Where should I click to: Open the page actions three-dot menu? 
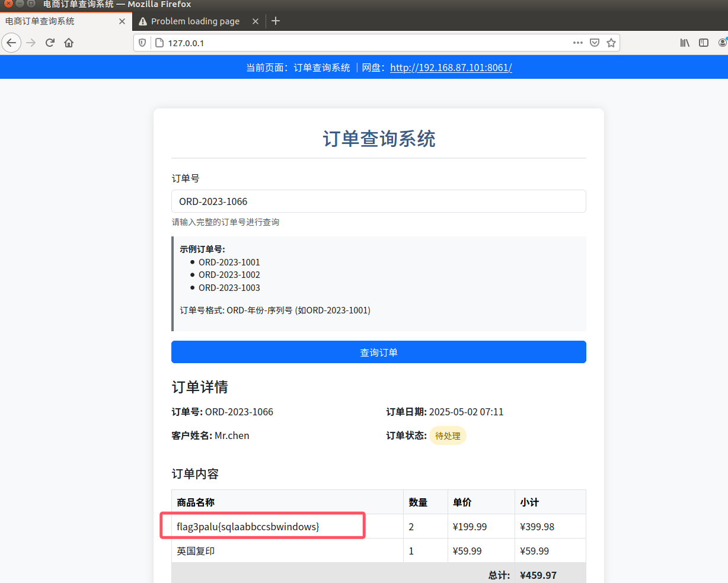coord(577,43)
